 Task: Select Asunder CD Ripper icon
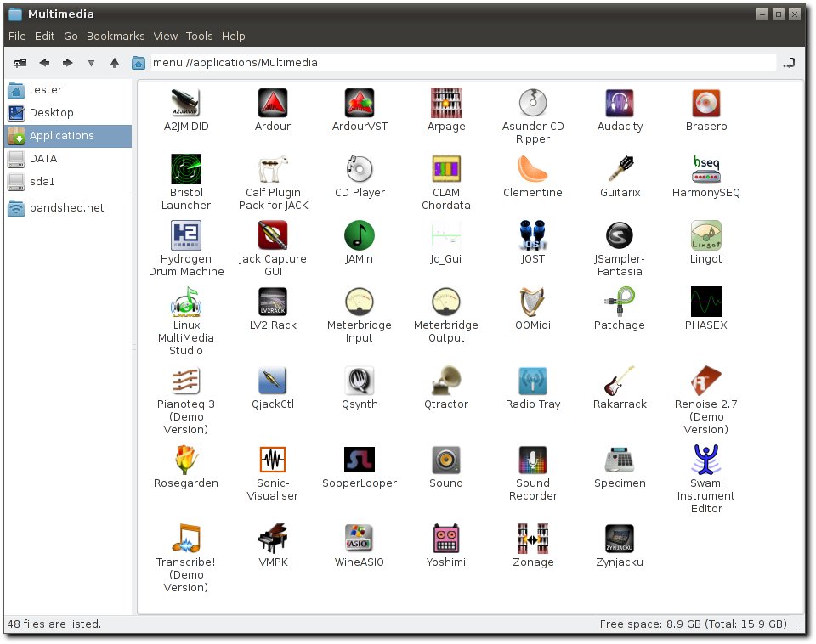point(533,103)
